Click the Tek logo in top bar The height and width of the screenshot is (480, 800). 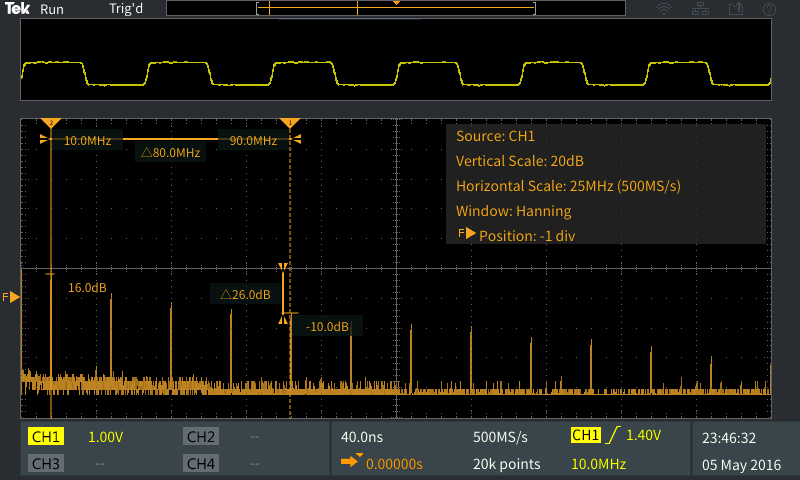15,9
